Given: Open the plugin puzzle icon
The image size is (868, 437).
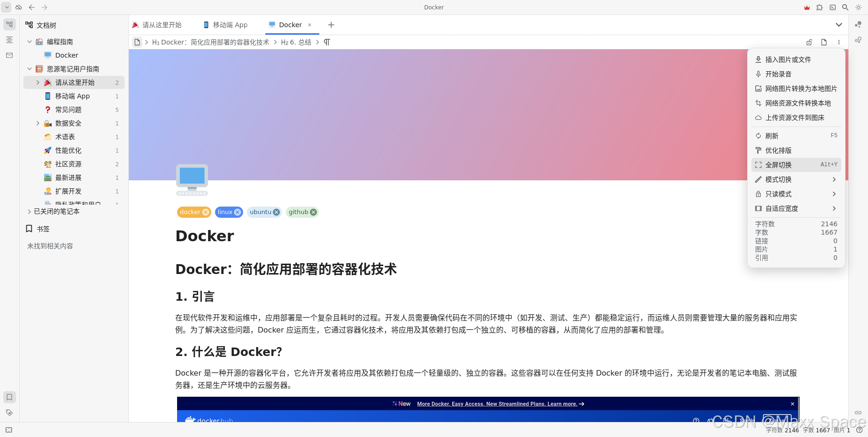Looking at the screenshot, I should pos(819,7).
